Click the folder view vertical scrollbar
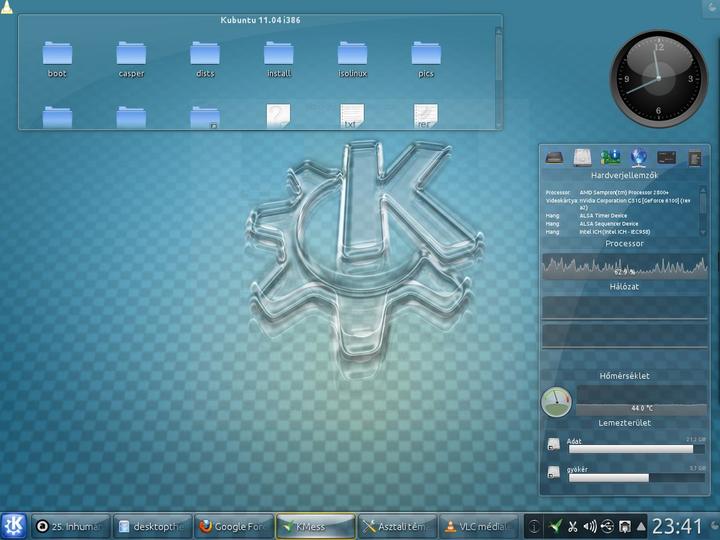This screenshot has width=720, height=540. point(498,77)
